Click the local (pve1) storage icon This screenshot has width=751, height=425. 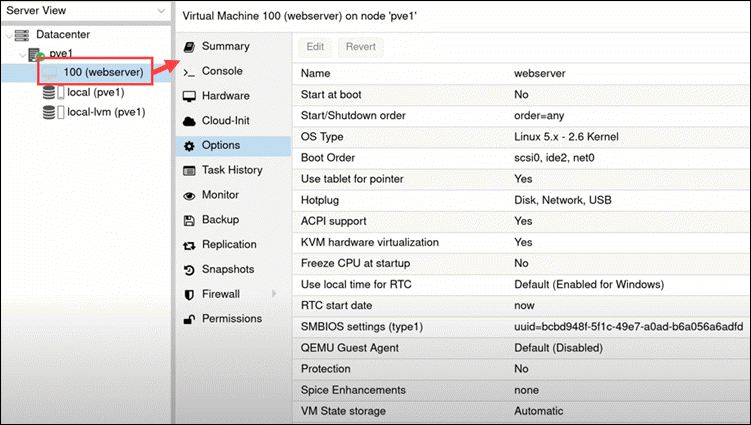coord(53,92)
